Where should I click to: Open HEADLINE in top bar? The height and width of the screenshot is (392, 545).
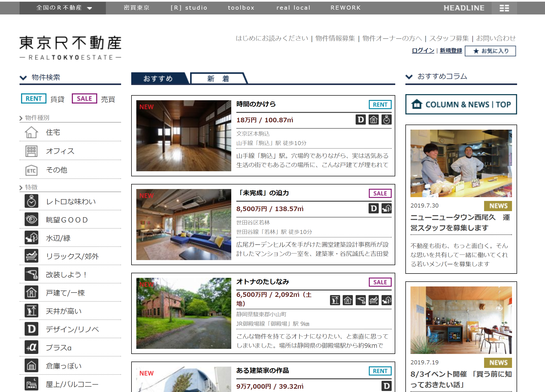(464, 8)
